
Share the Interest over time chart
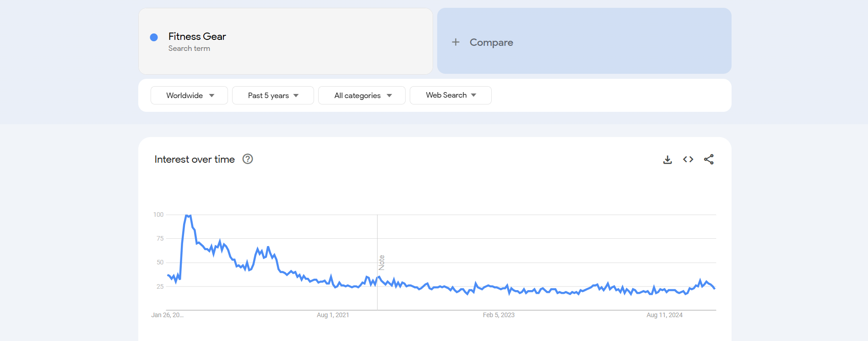click(x=709, y=159)
